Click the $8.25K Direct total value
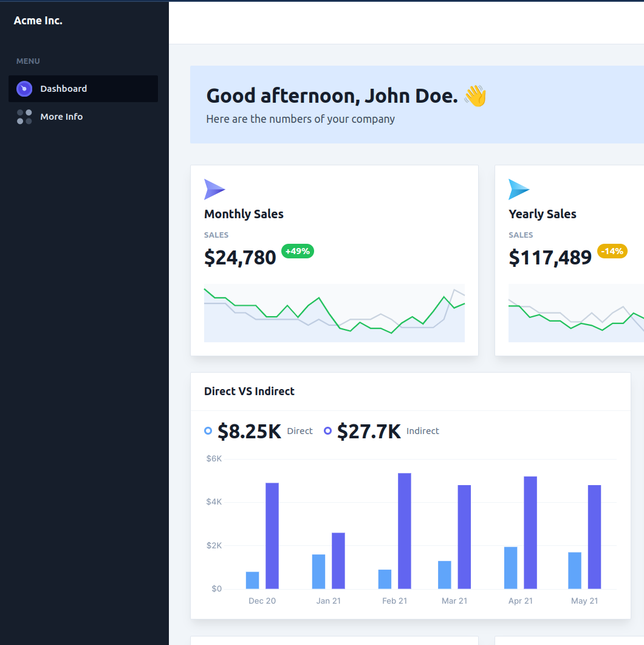 tap(249, 430)
